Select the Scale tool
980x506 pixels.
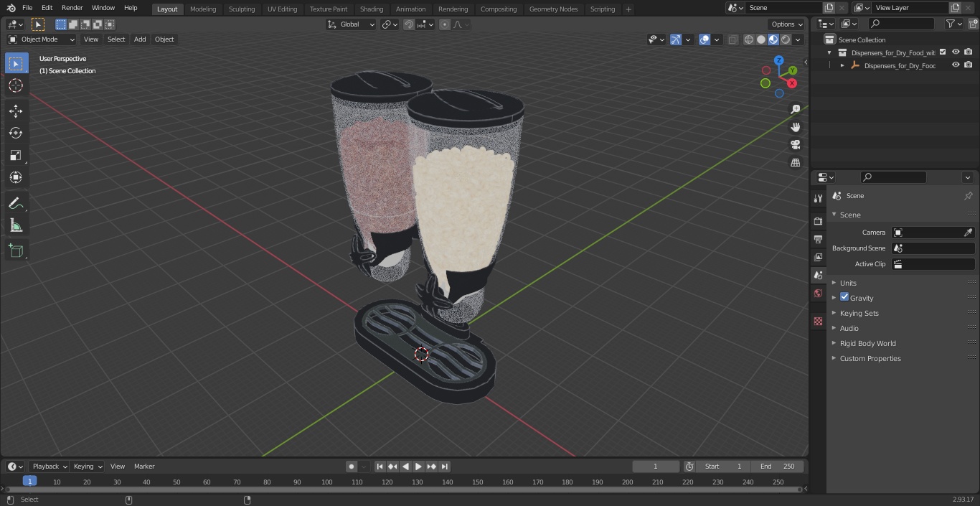(x=16, y=155)
